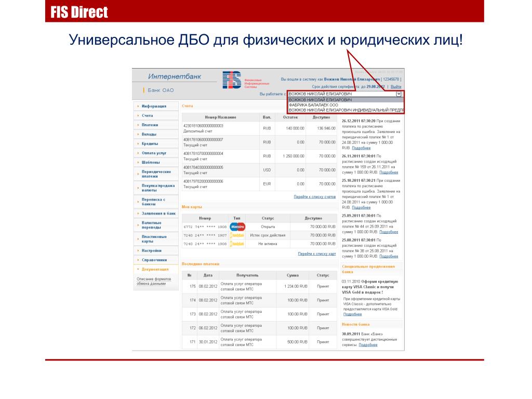Collapse the Документация menu section

(x=156, y=270)
